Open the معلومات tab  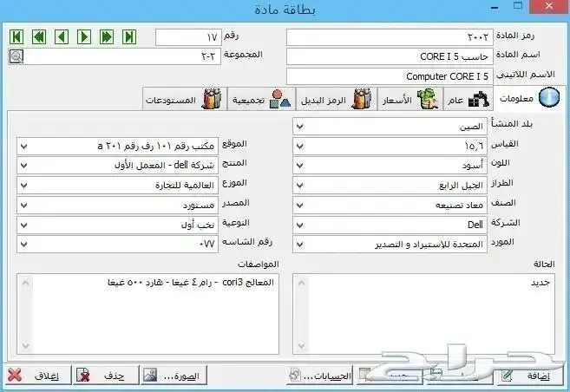529,98
